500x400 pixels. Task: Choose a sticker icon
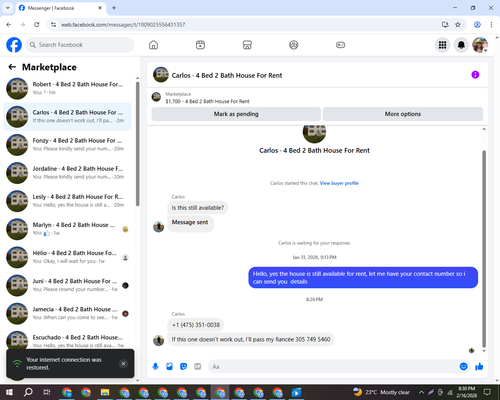(x=183, y=367)
